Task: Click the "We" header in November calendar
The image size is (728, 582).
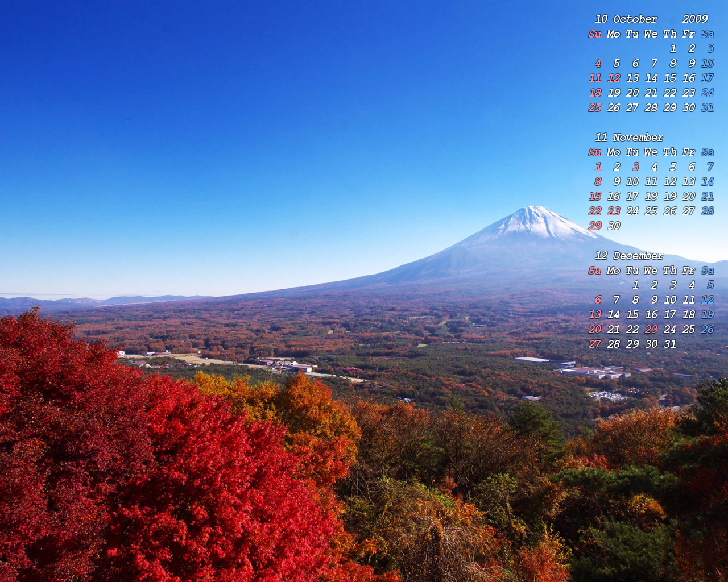Action: click(x=651, y=152)
